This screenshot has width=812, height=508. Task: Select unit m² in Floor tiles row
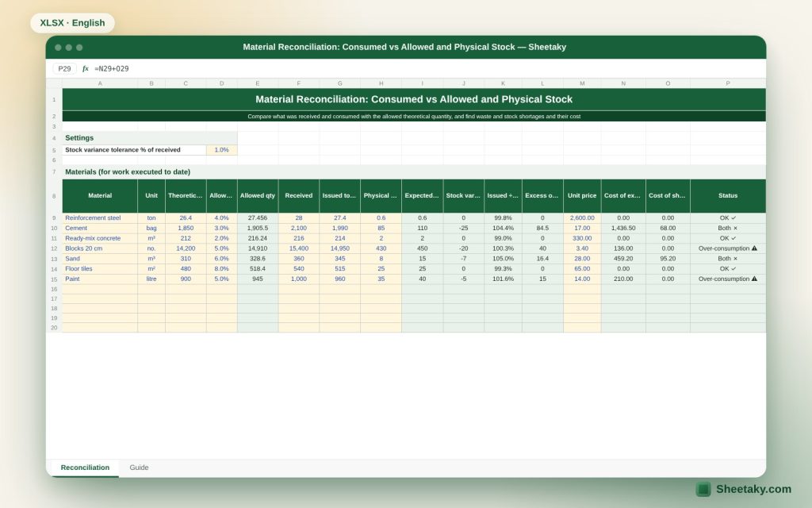pyautogui.click(x=151, y=269)
